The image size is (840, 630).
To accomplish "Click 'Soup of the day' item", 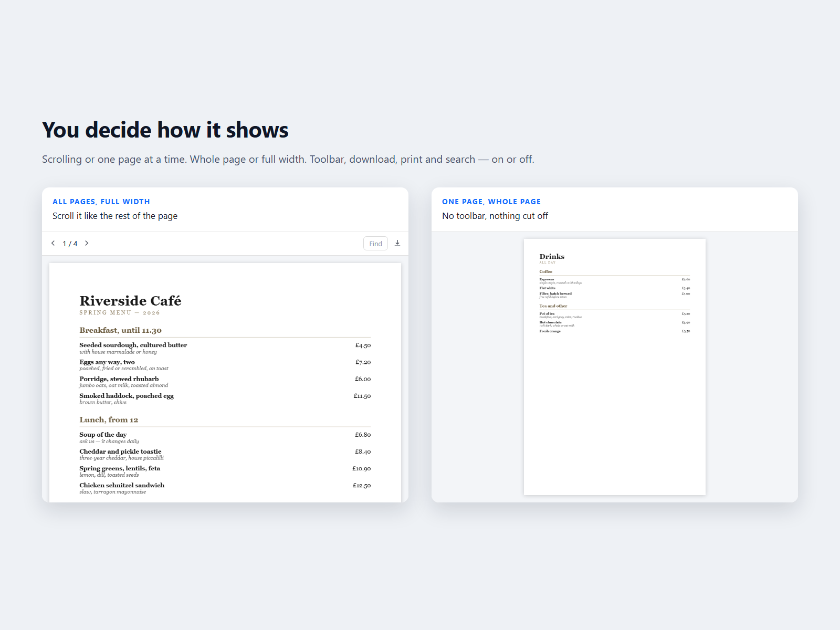I will (103, 434).
